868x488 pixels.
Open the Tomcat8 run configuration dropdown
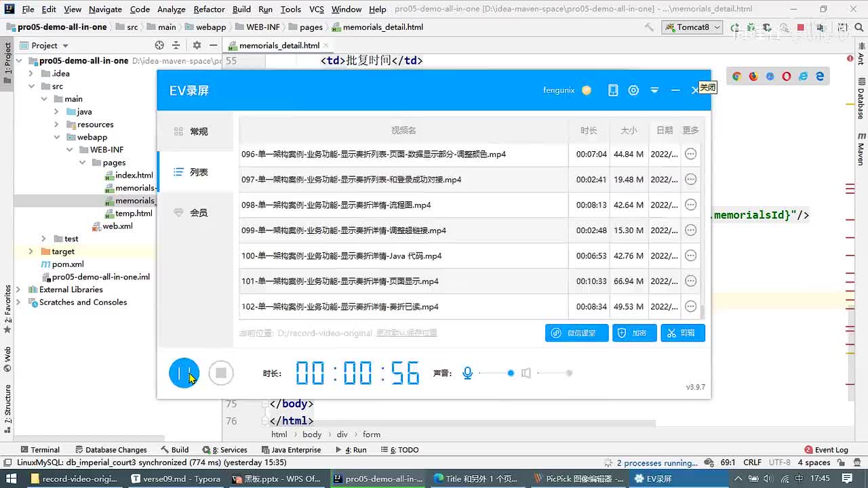692,27
